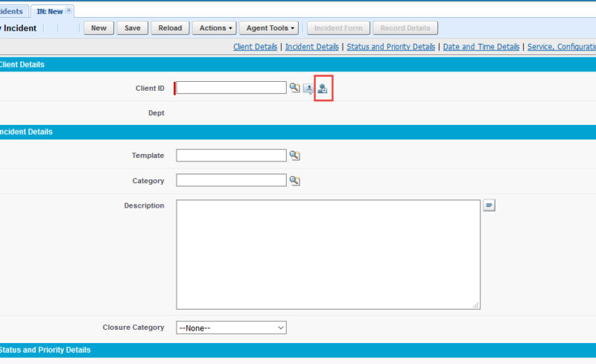
Task: Open the Category lookup search icon
Action: [x=294, y=180]
